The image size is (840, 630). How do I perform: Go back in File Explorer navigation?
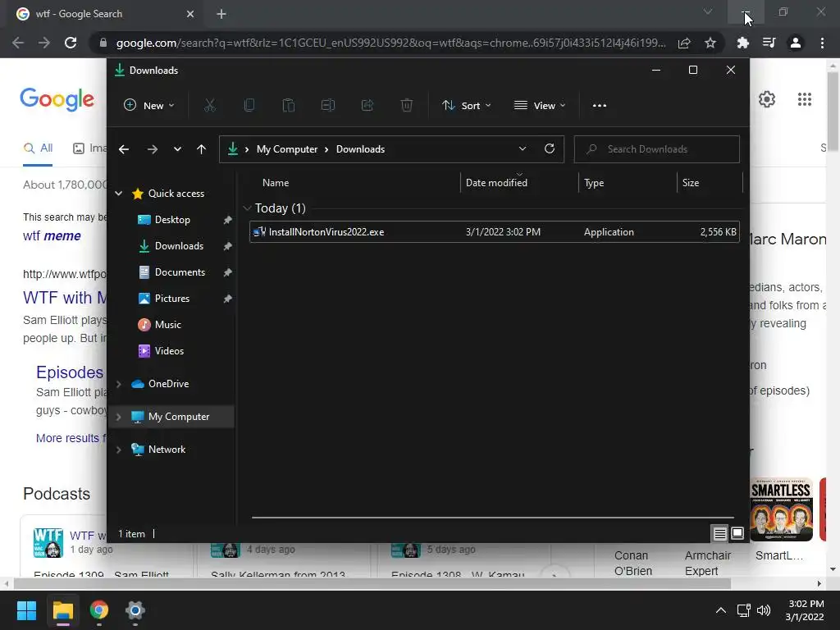pos(124,149)
